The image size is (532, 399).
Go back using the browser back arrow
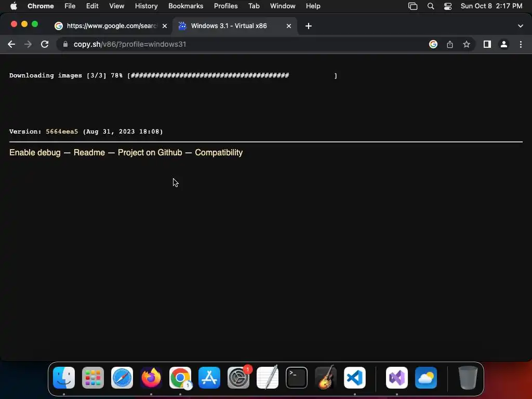(x=11, y=44)
